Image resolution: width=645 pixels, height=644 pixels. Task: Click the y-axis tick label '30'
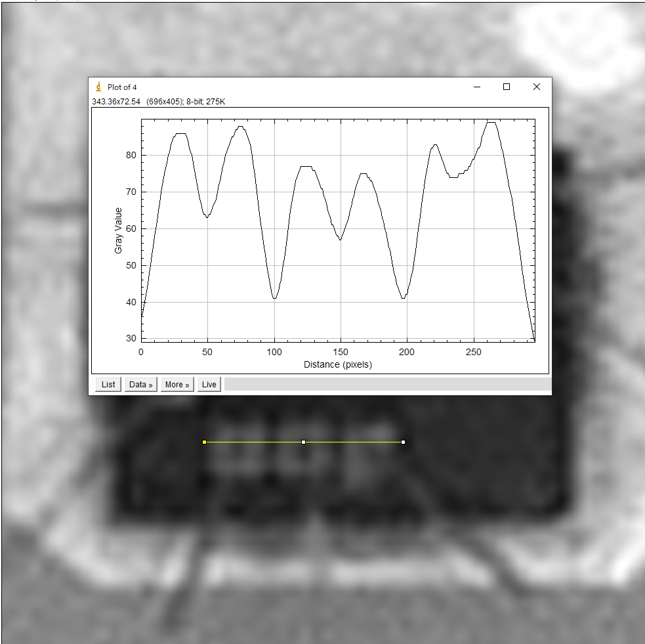tap(131, 338)
